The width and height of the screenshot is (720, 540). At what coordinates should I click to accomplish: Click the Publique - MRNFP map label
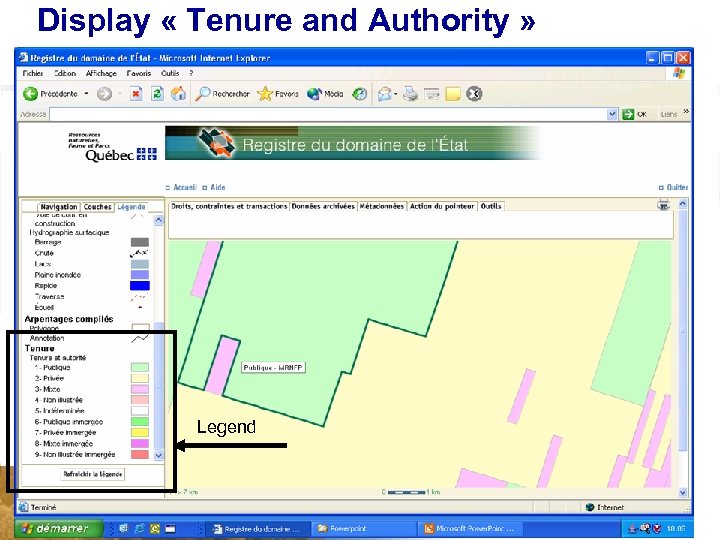[273, 367]
